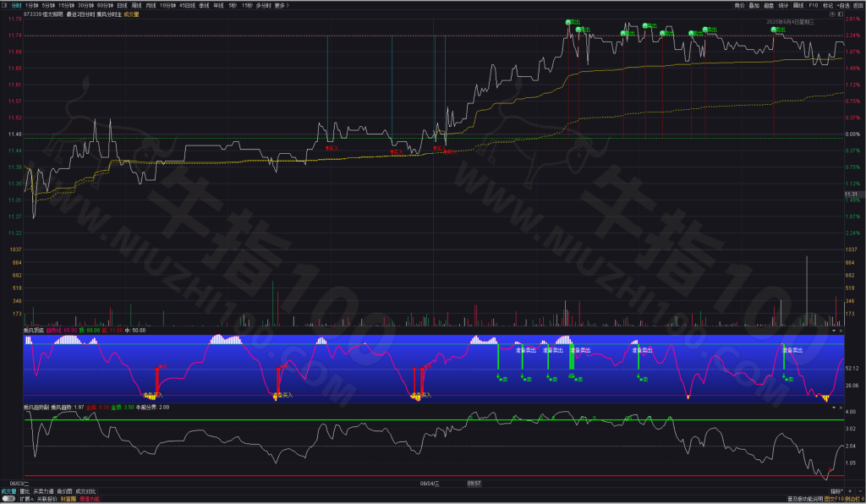The width and height of the screenshot is (866, 504).
Task: Select the 竞价图 bottom tab
Action: pos(64,491)
